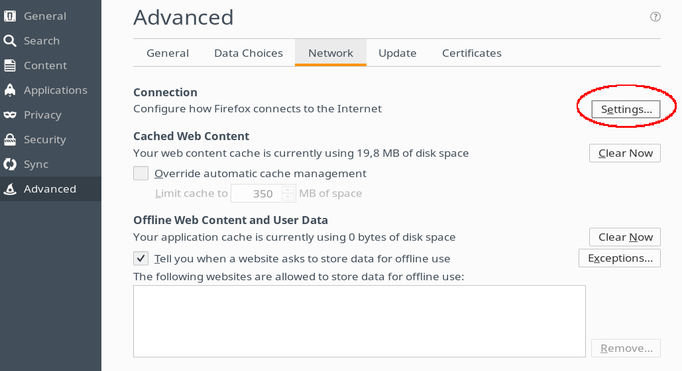This screenshot has height=371, width=682.
Task: Click the Advanced wizard hat icon
Action: 10,189
